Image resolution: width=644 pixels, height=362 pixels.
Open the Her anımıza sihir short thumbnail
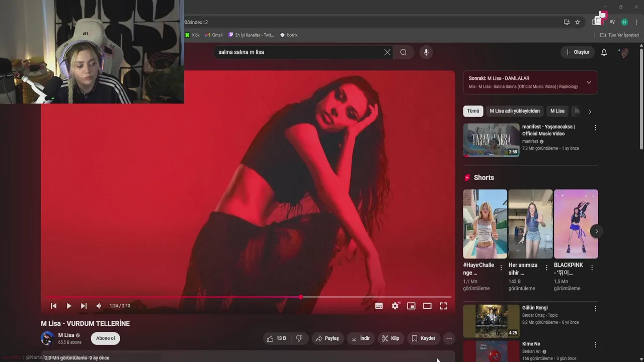point(530,224)
